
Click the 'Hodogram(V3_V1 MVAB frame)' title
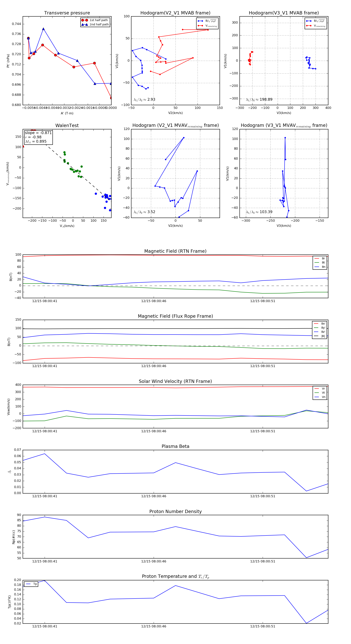click(284, 13)
